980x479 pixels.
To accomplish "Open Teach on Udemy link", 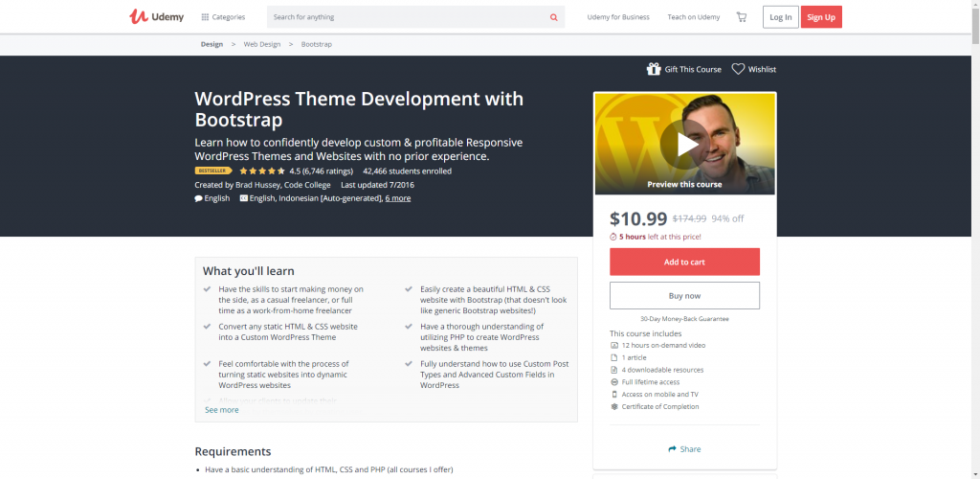I will (x=693, y=17).
